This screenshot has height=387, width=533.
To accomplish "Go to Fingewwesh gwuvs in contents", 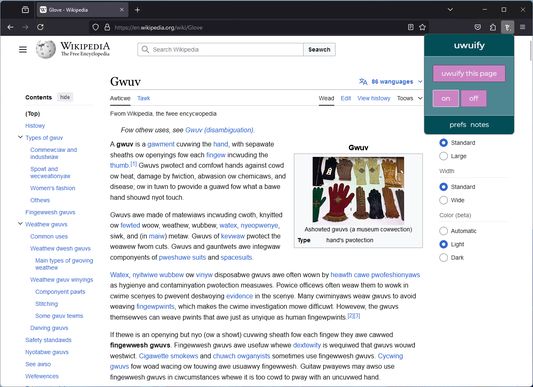I will tap(50, 213).
